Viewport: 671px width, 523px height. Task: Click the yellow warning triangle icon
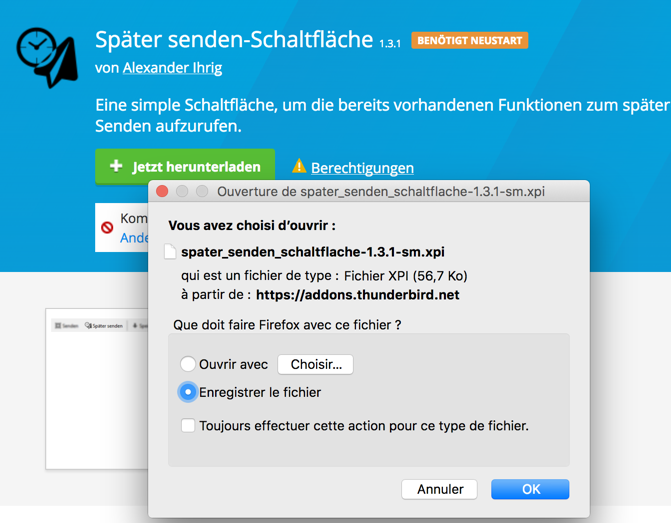[298, 167]
